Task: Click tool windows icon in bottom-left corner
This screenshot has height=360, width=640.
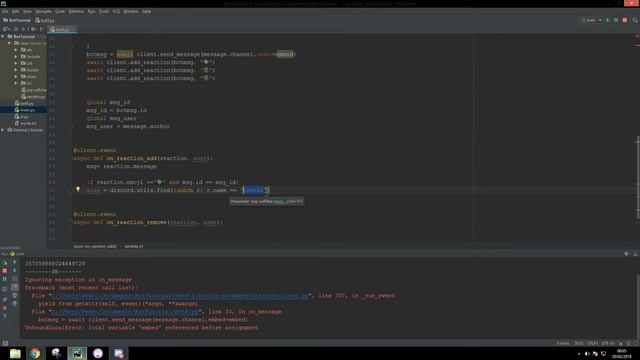Action: pyautogui.click(x=5, y=343)
